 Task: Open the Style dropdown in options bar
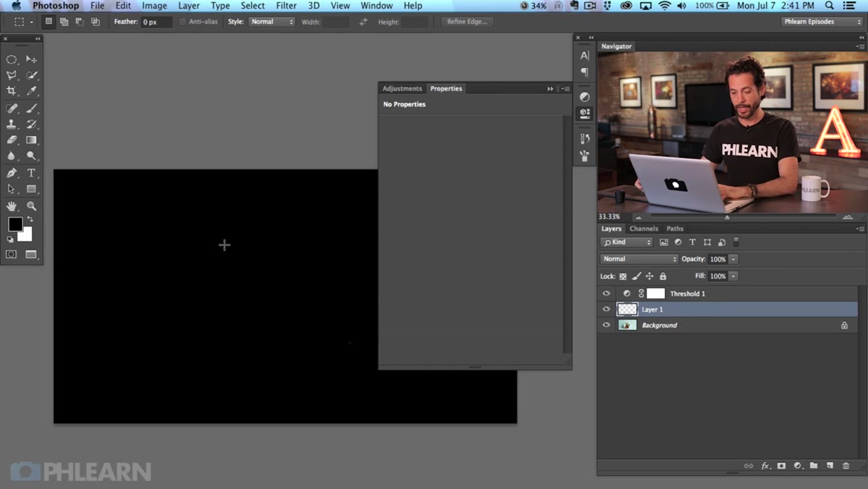[x=272, y=22]
